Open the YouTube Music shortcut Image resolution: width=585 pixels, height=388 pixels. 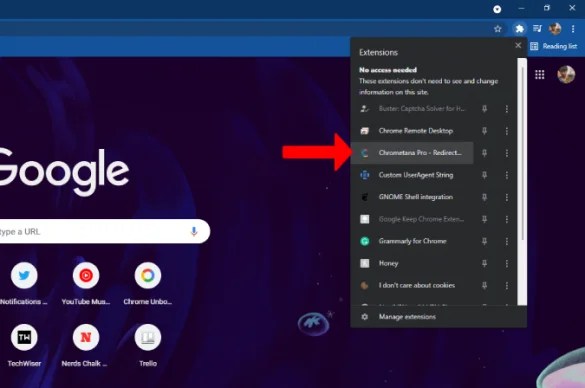click(86, 283)
